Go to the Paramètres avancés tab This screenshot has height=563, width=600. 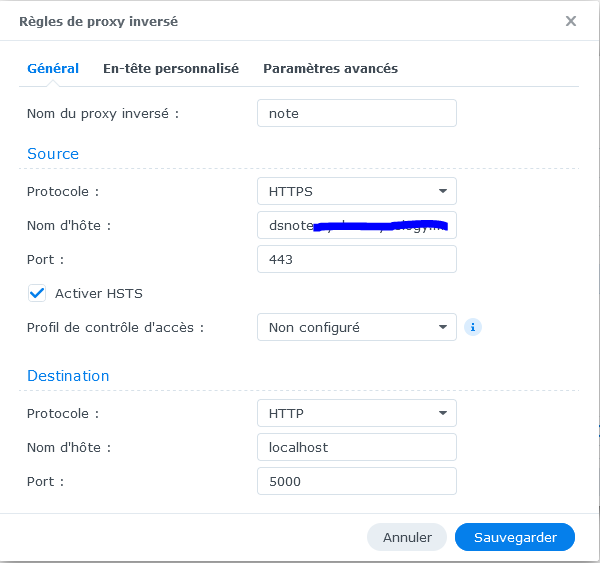coord(330,69)
